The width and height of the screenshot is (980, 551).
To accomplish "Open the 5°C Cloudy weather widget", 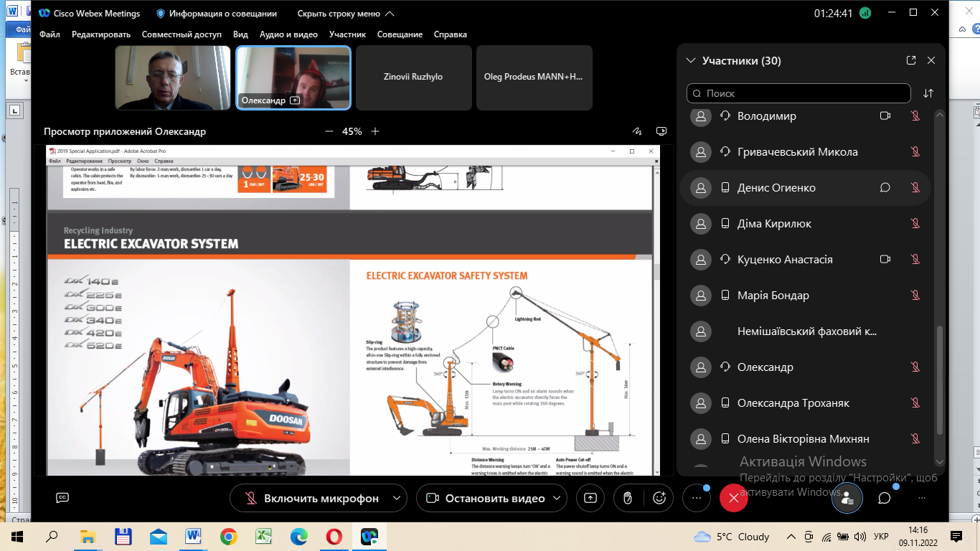I will coord(732,537).
